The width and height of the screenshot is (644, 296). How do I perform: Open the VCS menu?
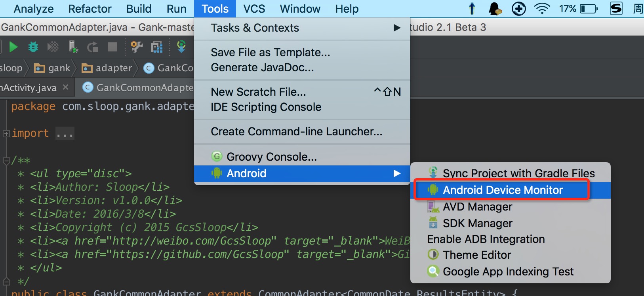254,9
